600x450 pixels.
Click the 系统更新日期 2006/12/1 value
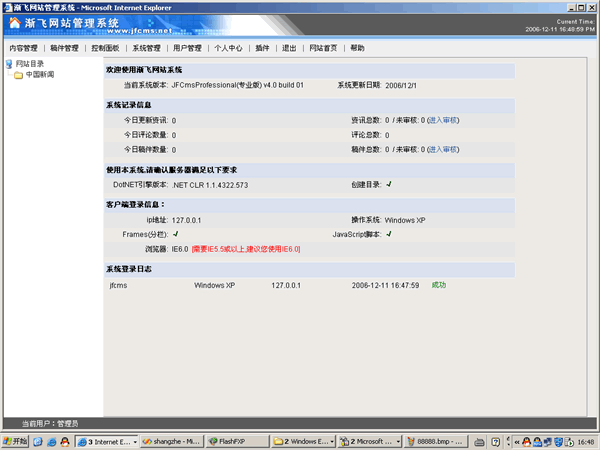[401, 86]
